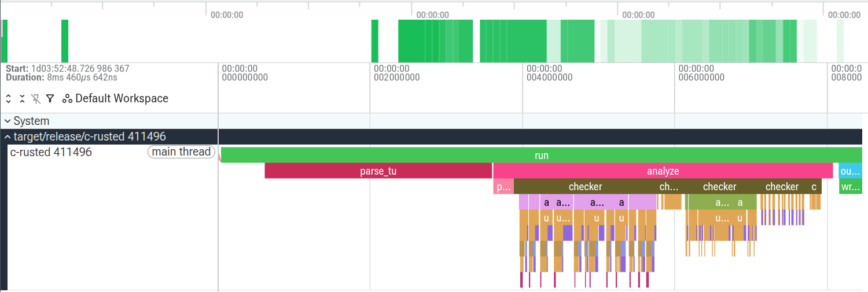The height and width of the screenshot is (292, 868).
Task: Click the 004000000 time axis label
Action: pyautogui.click(x=550, y=77)
